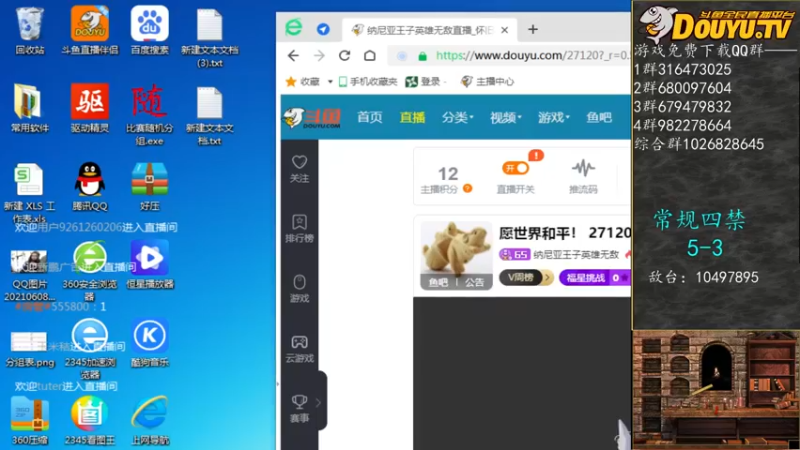Toggle the 直播开关 live switch
This screenshot has width=800, height=450.
[x=515, y=168]
